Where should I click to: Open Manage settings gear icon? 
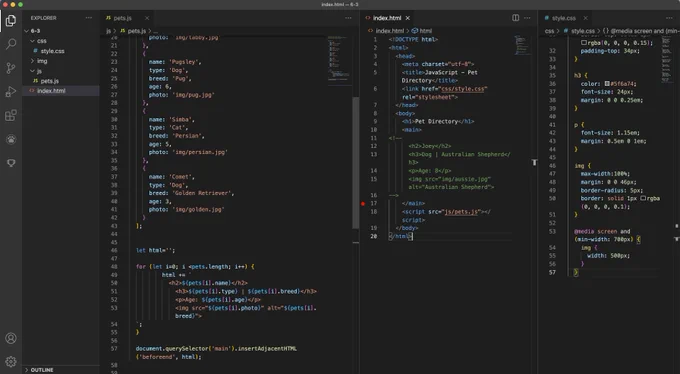click(x=11, y=361)
